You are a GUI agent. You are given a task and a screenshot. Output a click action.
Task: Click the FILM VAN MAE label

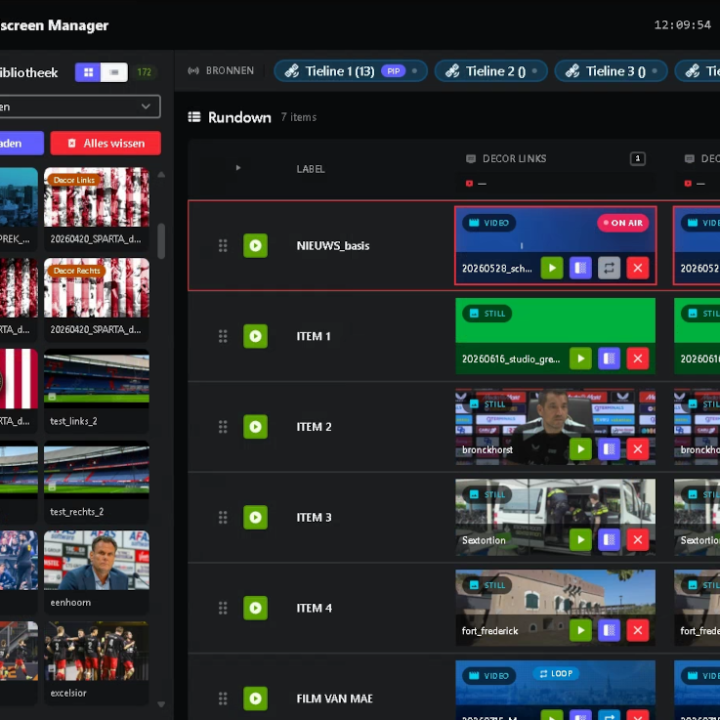pos(335,698)
